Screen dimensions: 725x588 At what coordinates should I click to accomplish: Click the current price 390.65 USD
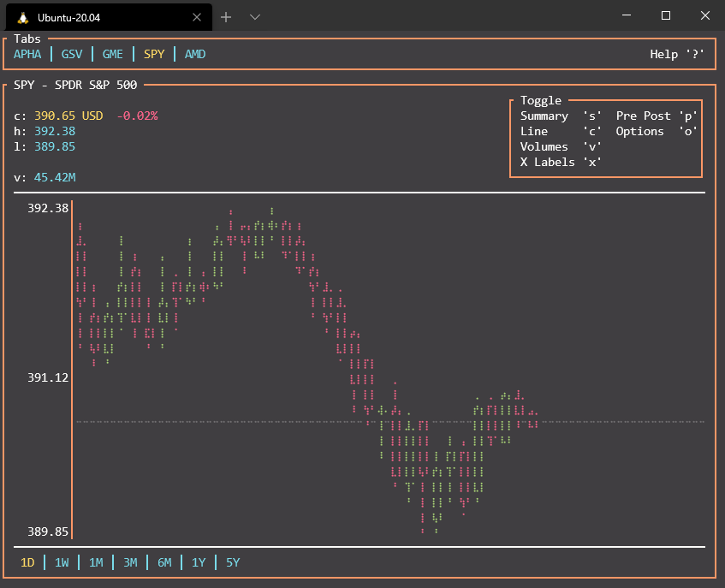(x=68, y=116)
